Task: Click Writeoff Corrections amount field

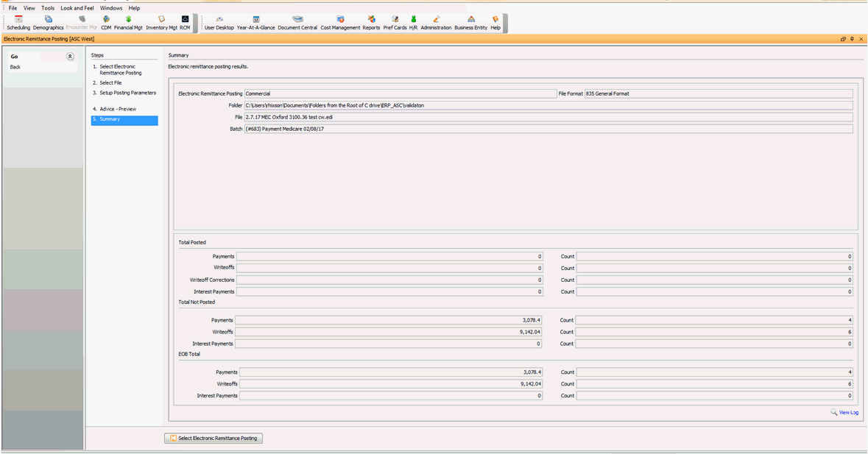Action: click(x=389, y=280)
